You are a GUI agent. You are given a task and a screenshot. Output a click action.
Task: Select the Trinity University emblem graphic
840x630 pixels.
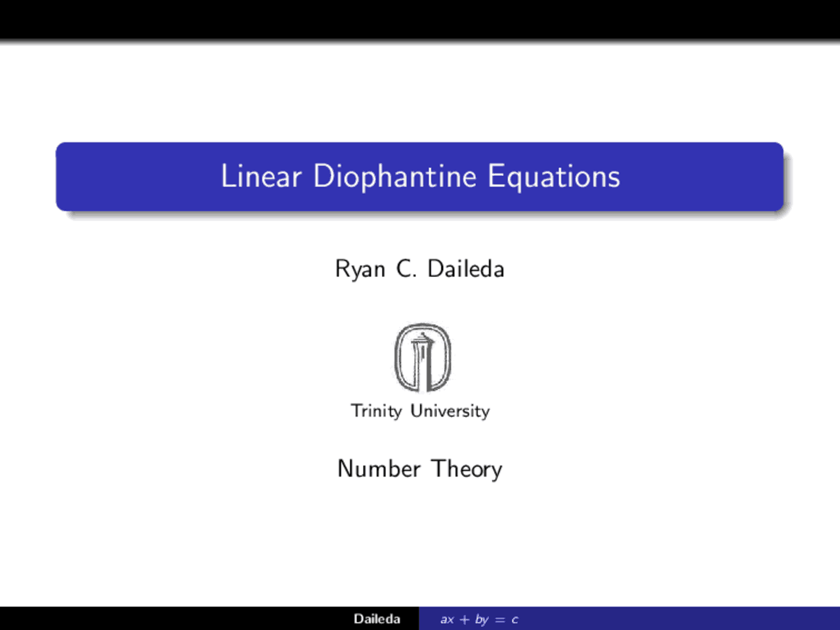coord(420,356)
